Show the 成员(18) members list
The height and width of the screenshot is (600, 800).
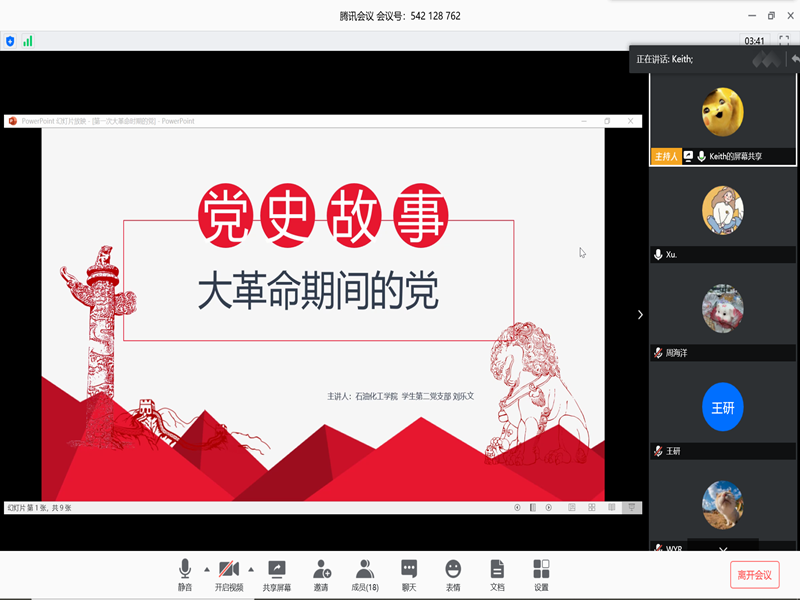(365, 569)
